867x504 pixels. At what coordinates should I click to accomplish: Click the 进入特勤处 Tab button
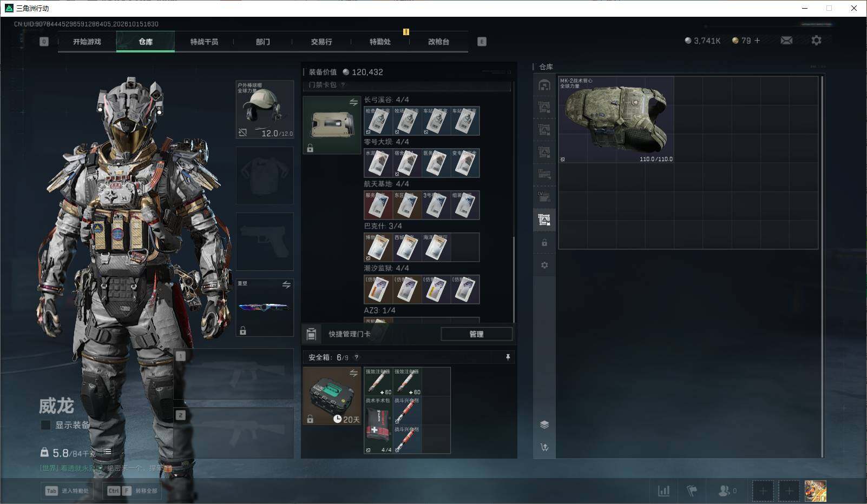68,490
